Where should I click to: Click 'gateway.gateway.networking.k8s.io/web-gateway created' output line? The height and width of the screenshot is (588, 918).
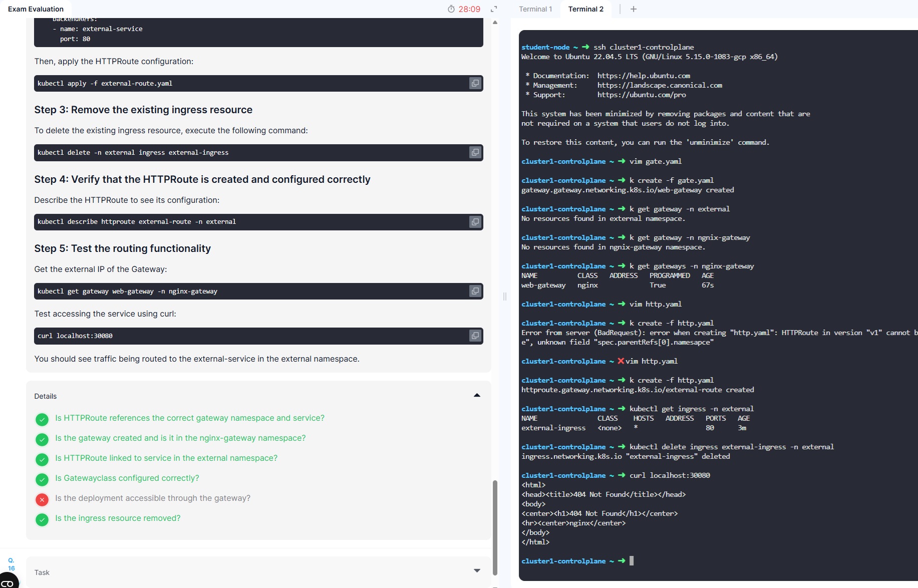628,190
